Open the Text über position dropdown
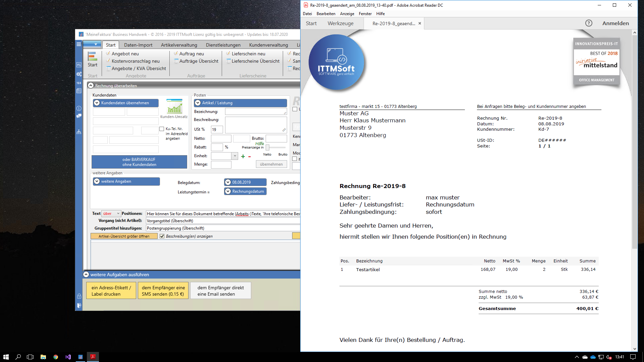The image size is (644, 362). 111,214
